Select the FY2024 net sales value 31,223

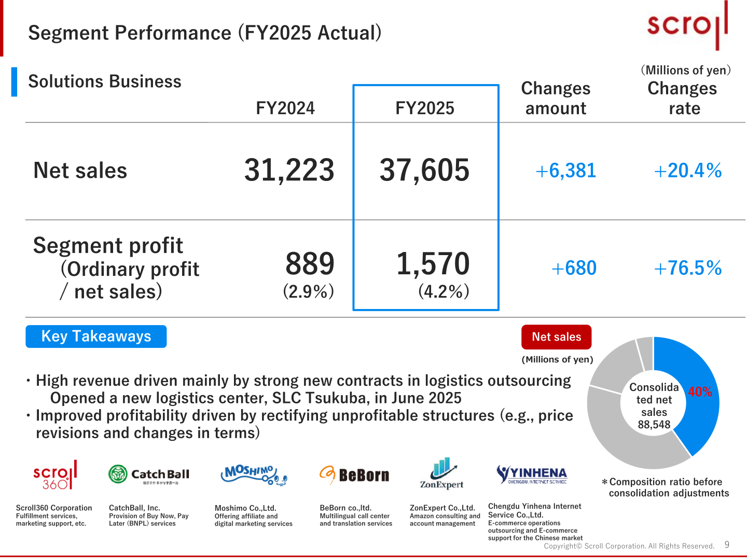289,170
